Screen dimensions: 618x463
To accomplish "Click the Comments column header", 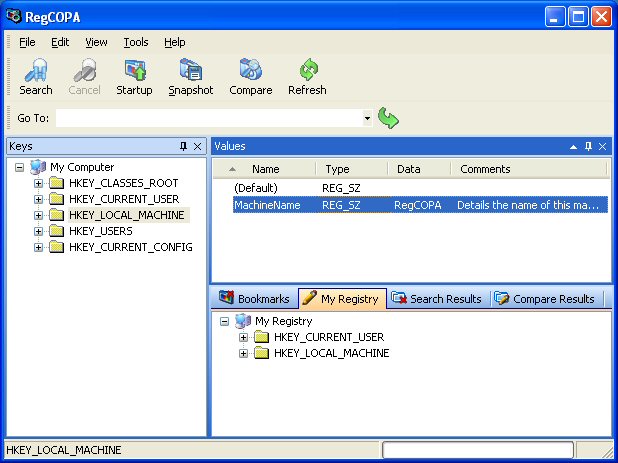I will pos(528,169).
